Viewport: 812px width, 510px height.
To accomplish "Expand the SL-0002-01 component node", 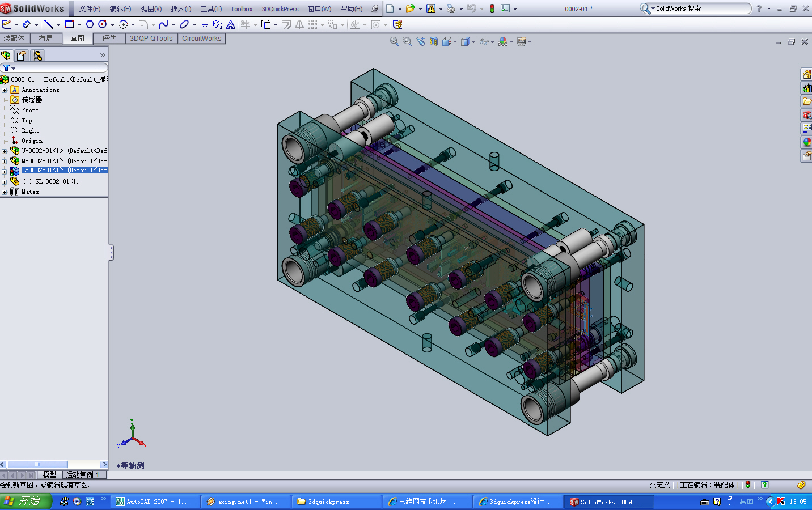I will (5, 182).
